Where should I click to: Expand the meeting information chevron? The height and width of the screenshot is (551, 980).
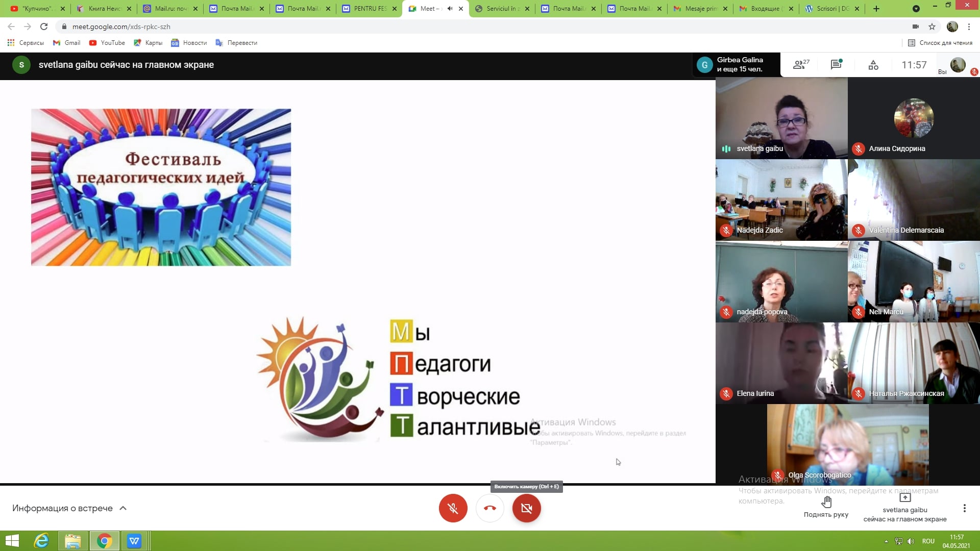pyautogui.click(x=123, y=508)
